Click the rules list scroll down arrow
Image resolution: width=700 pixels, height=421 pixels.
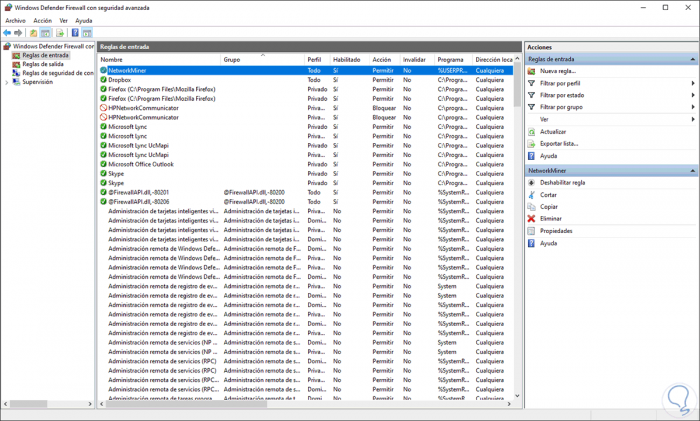click(517, 396)
